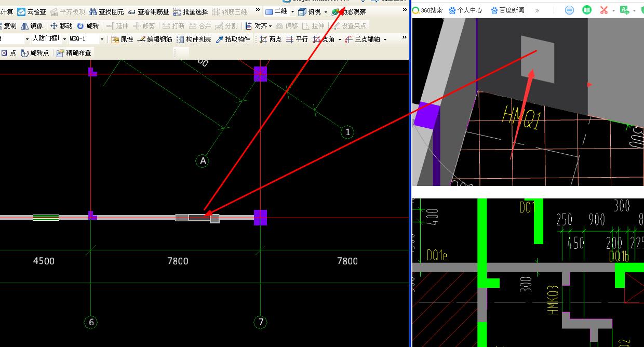Click the 打断 break tool

pyautogui.click(x=174, y=25)
